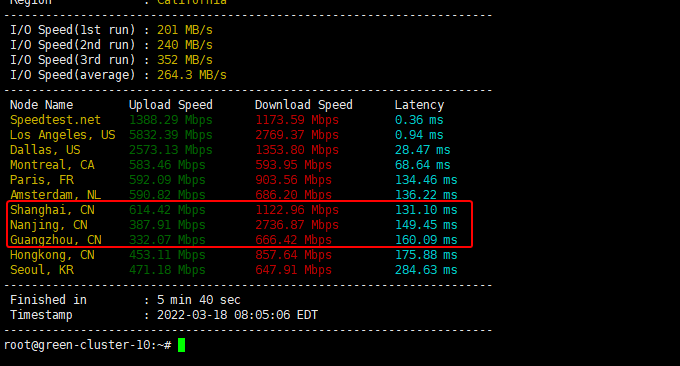
Task: Click the 149.45 ms latency value
Action: (426, 225)
